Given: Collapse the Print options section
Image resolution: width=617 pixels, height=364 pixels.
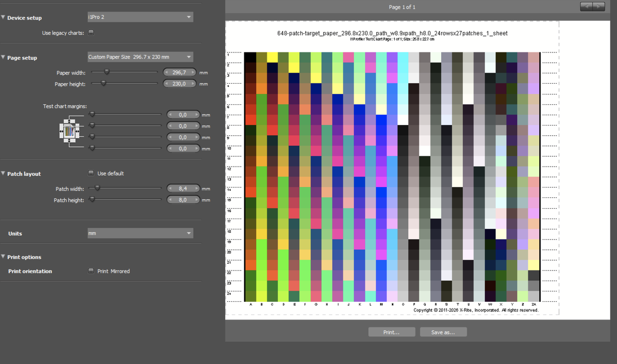Looking at the screenshot, I should click(4, 257).
